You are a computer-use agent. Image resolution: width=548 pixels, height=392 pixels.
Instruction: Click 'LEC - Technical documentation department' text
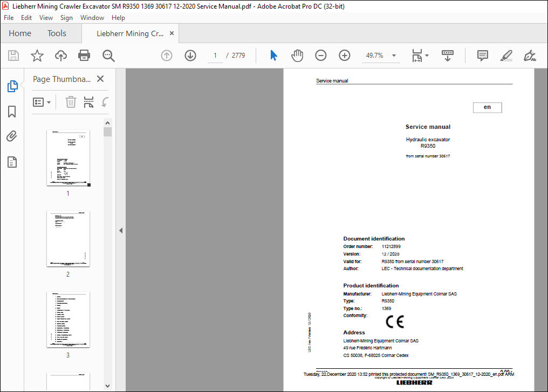coord(422,269)
